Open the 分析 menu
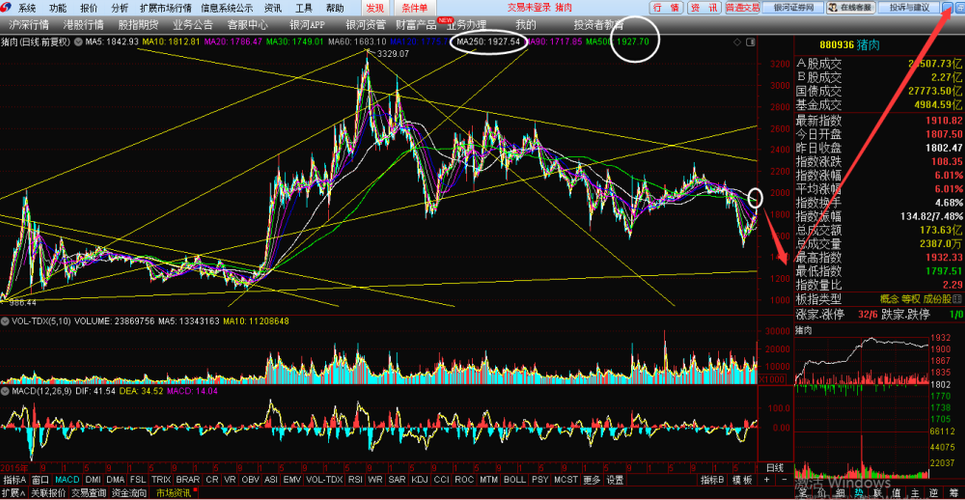Image resolution: width=965 pixels, height=500 pixels. [x=120, y=8]
